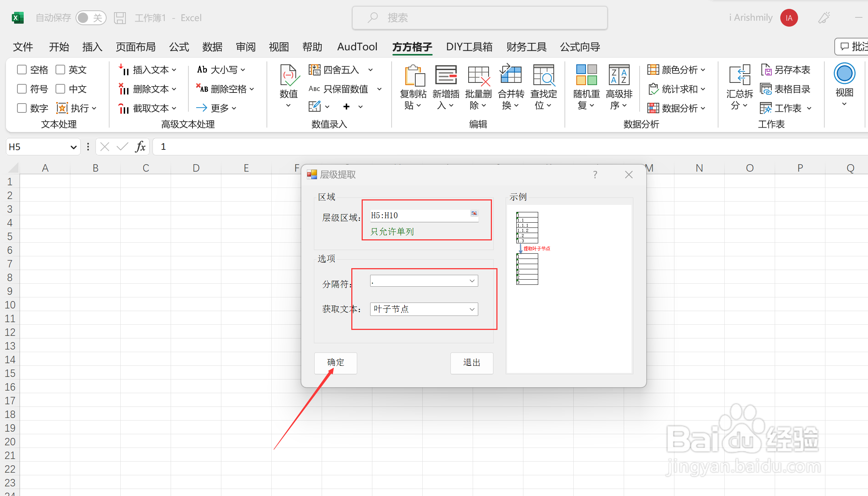Click the 搜索 search box
Viewport: 868px width, 496px height.
click(x=480, y=18)
